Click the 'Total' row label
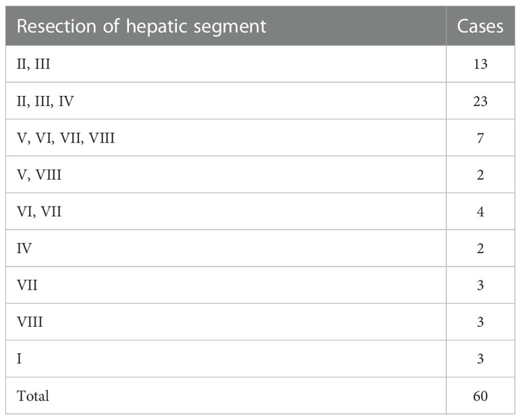 coord(32,396)
